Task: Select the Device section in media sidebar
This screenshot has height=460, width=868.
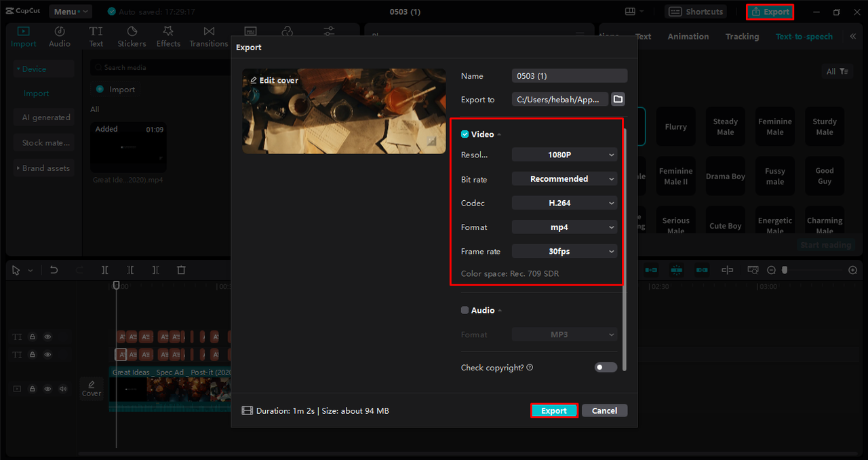Action: coord(43,69)
